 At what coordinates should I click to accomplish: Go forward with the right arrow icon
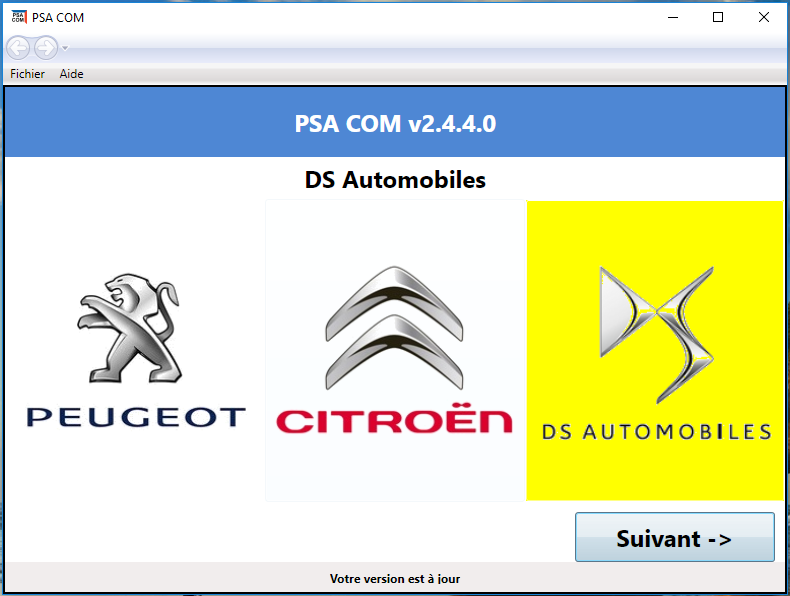(x=46, y=48)
